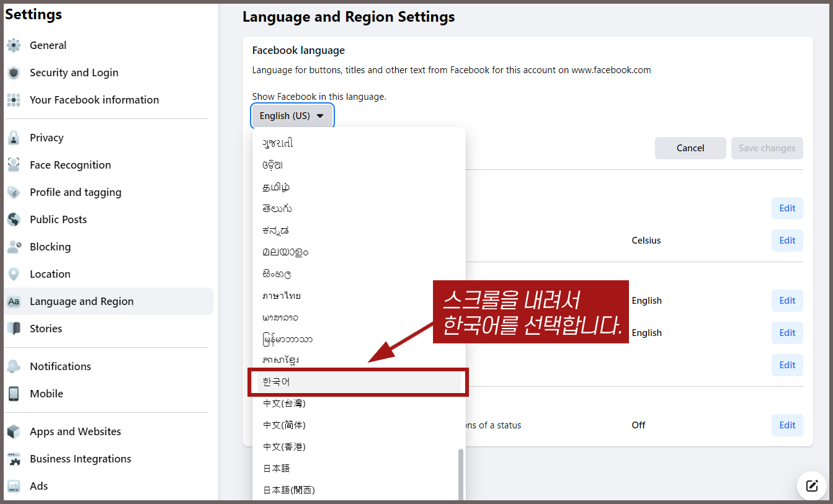
Task: Click the Blocking person icon
Action: [14, 247]
